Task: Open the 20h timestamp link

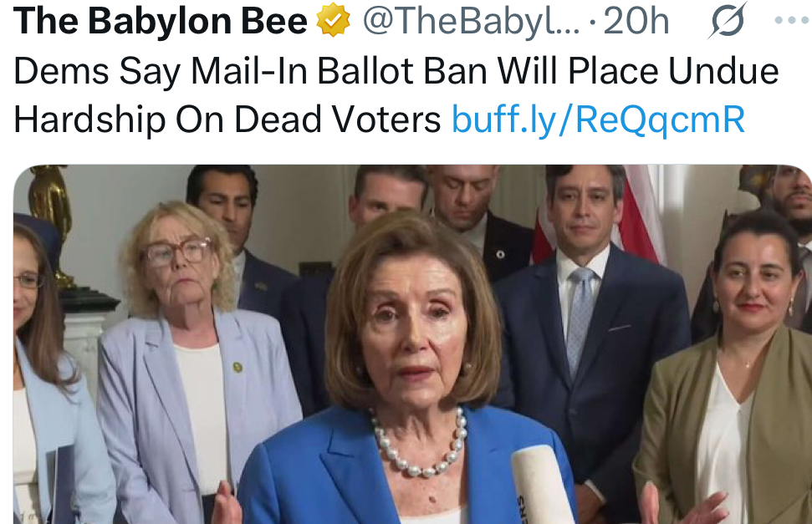Action: click(636, 21)
